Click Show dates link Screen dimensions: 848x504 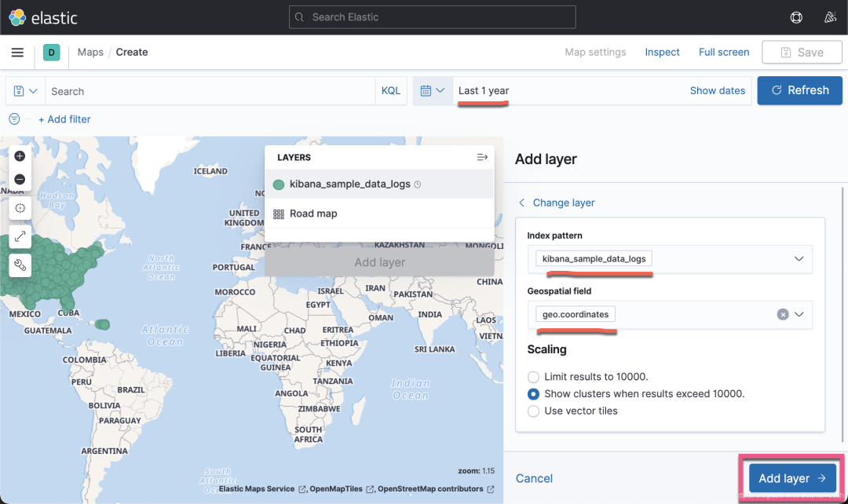pyautogui.click(x=717, y=91)
